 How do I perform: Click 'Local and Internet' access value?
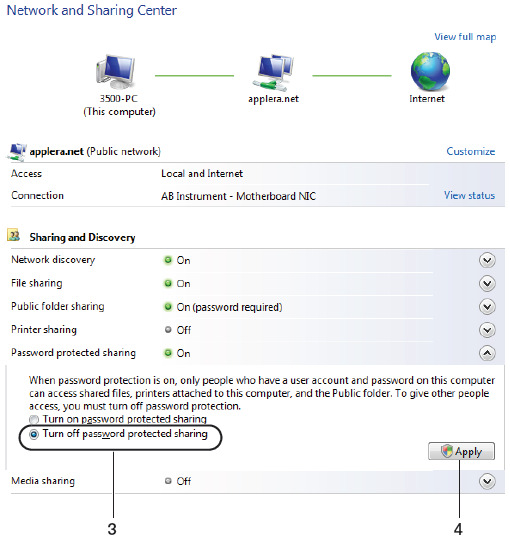(x=202, y=174)
